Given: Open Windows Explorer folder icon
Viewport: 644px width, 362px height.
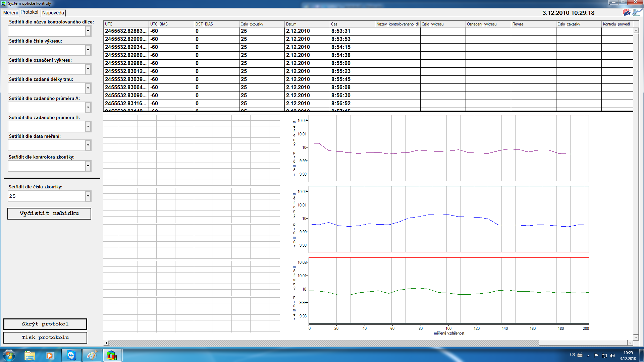Looking at the screenshot, I should pyautogui.click(x=30, y=355).
